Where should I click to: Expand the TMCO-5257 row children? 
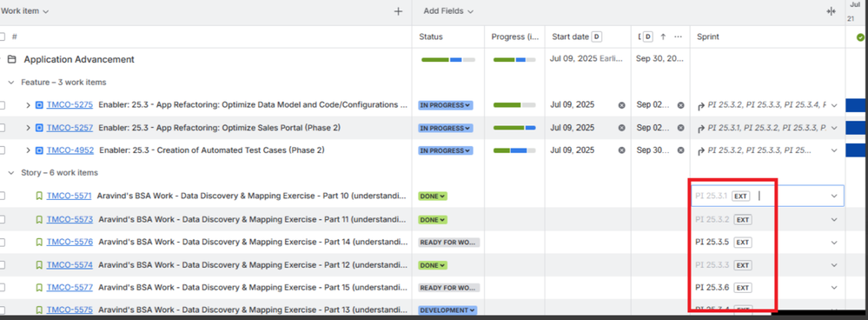click(x=28, y=128)
